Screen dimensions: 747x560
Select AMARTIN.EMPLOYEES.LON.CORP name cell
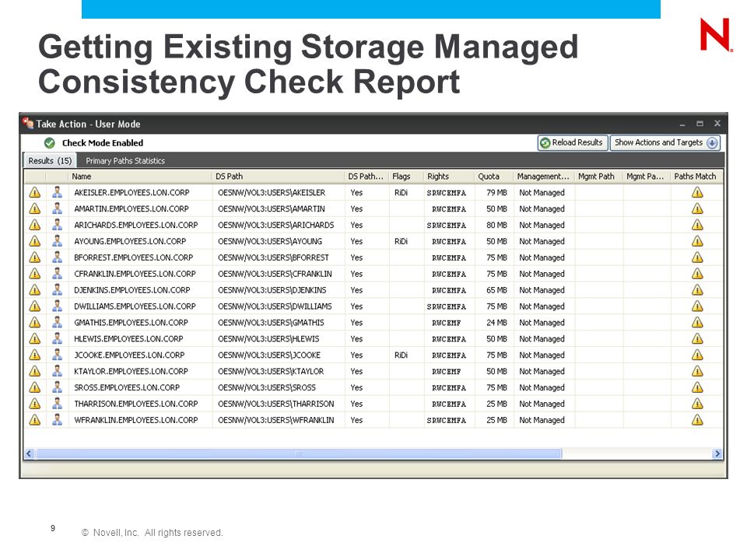pos(132,208)
